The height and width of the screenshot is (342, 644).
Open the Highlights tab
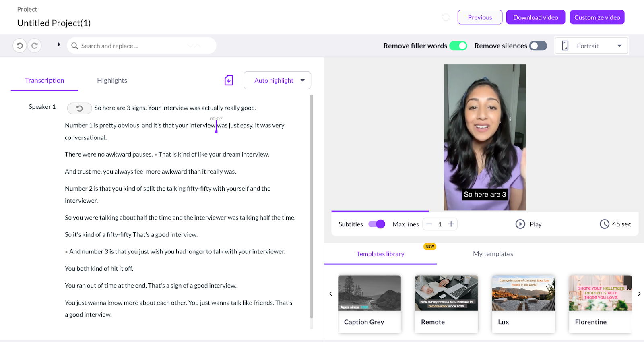coord(112,80)
